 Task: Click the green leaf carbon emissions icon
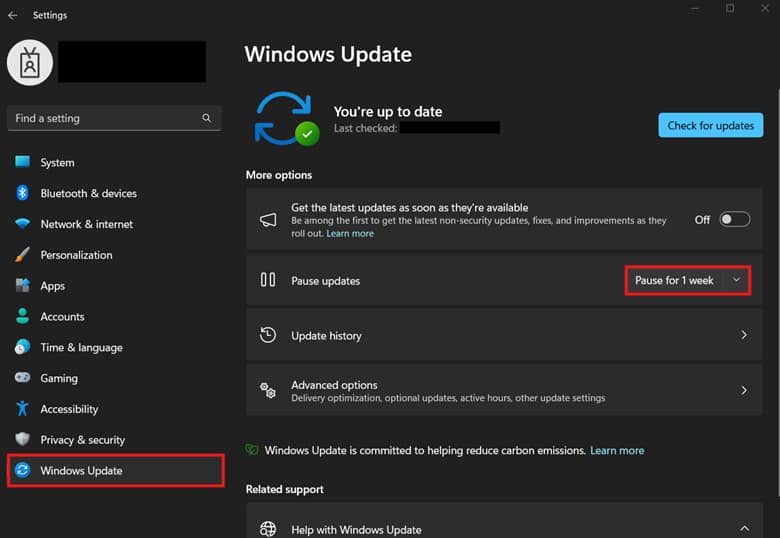[252, 449]
